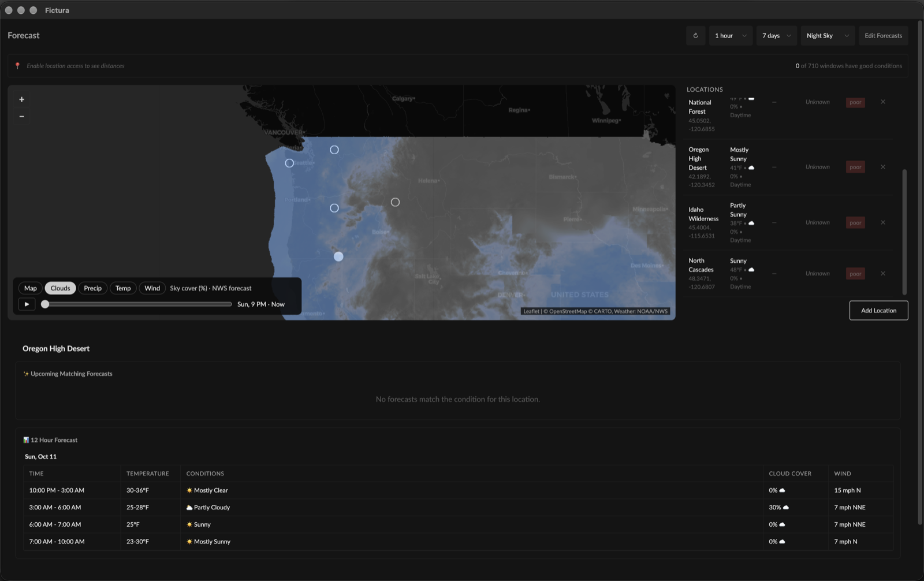
Task: Click the refresh forecast icon button
Action: click(695, 36)
